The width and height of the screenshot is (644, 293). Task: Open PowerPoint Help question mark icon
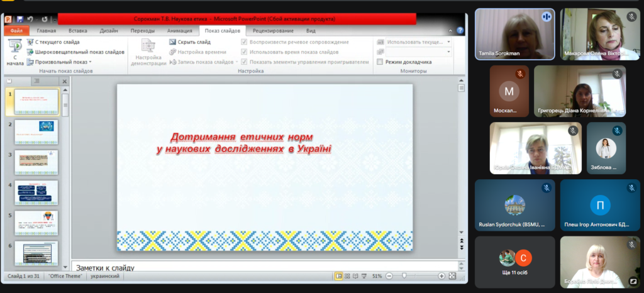point(460,30)
